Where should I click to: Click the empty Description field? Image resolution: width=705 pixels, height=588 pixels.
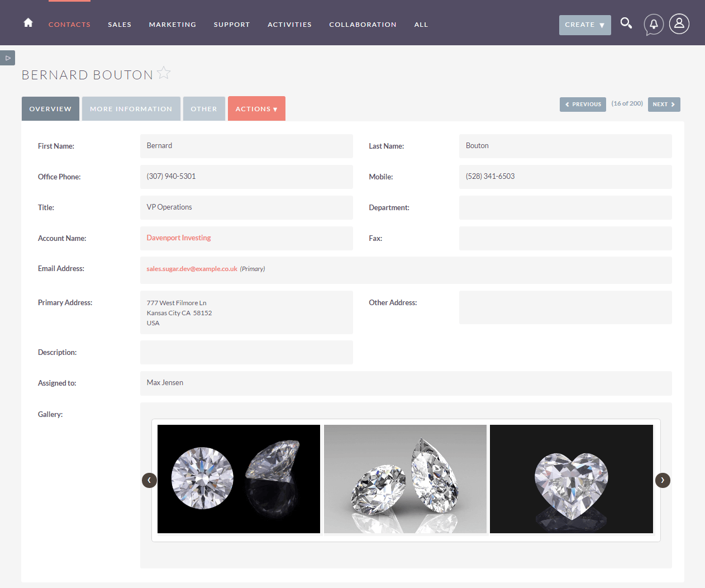click(x=246, y=352)
